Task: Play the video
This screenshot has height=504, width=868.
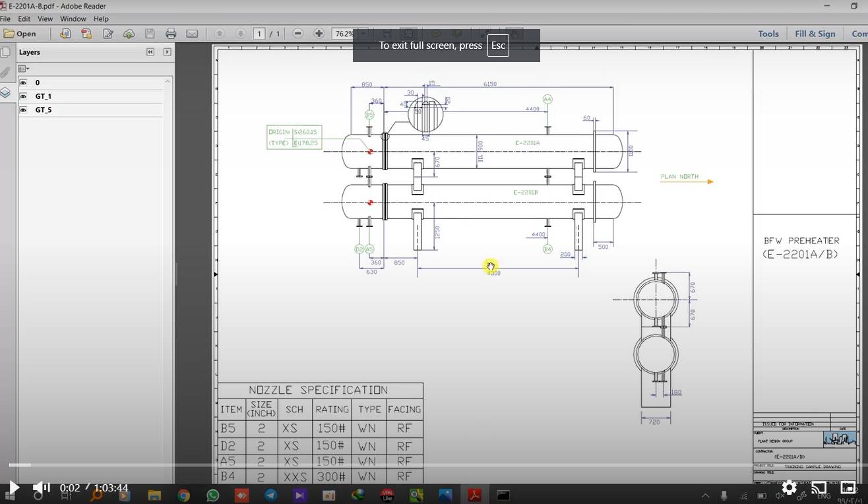Action: pyautogui.click(x=14, y=488)
